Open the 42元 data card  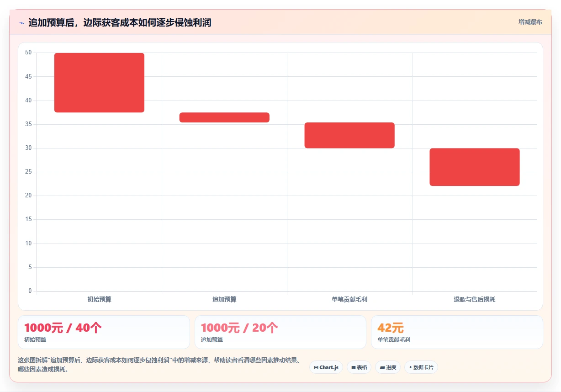[x=457, y=332]
